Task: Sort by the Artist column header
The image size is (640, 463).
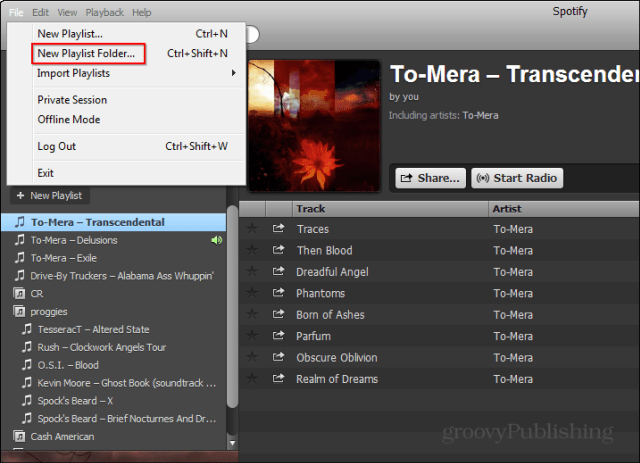Action: (564, 209)
